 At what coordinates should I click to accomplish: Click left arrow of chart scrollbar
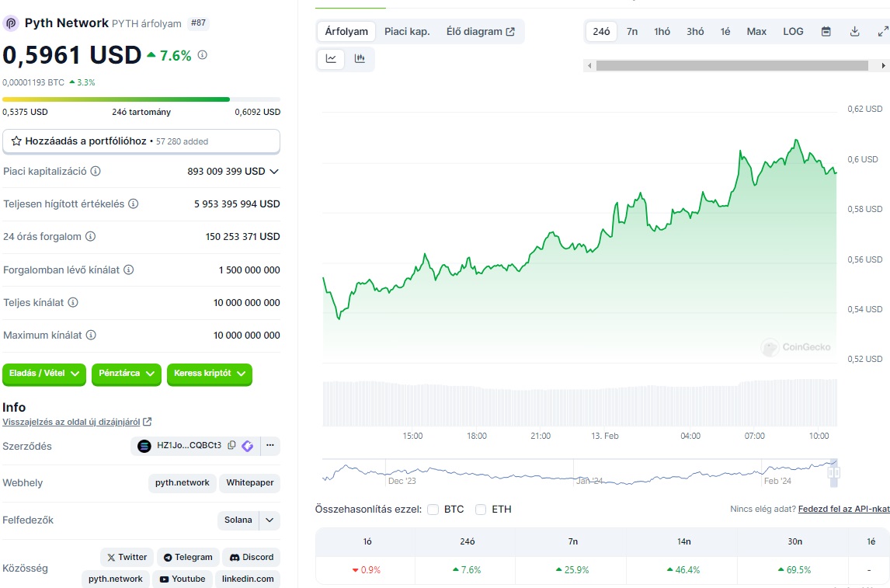point(589,66)
